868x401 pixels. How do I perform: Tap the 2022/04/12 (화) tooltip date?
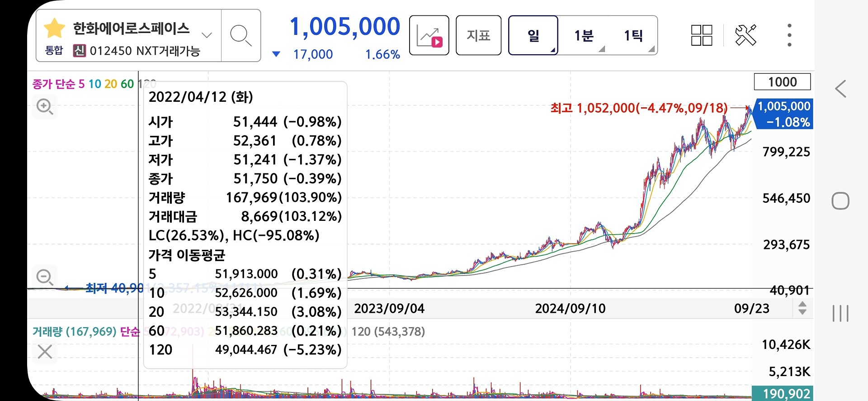201,97
